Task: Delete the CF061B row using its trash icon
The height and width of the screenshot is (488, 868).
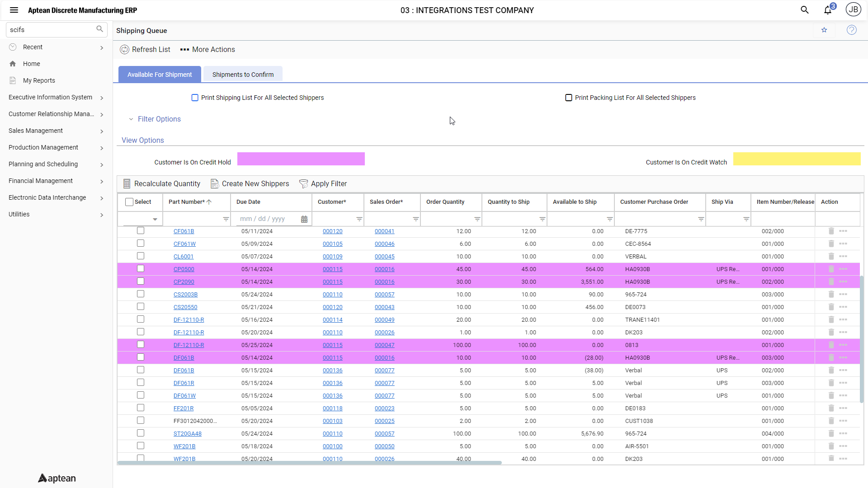Action: click(831, 231)
